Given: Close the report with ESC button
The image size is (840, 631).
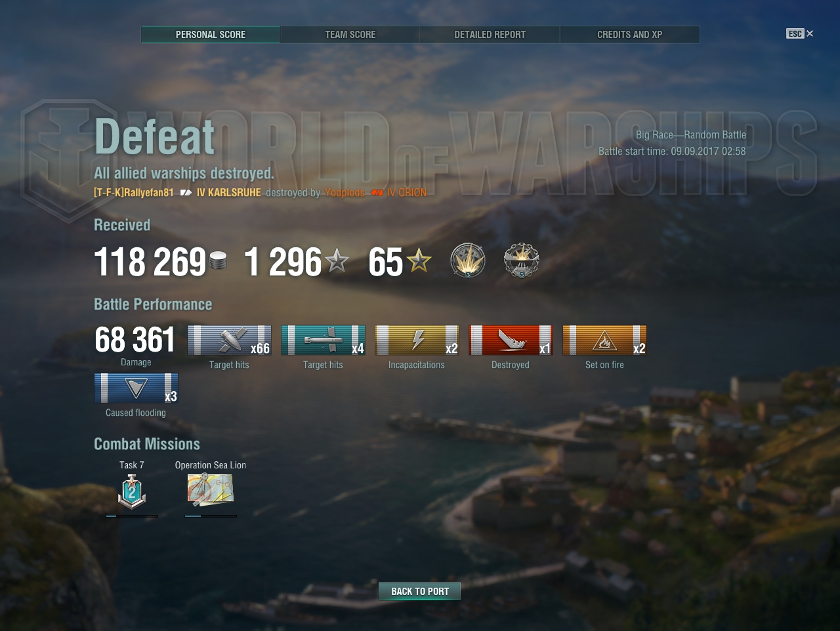Looking at the screenshot, I should (800, 33).
